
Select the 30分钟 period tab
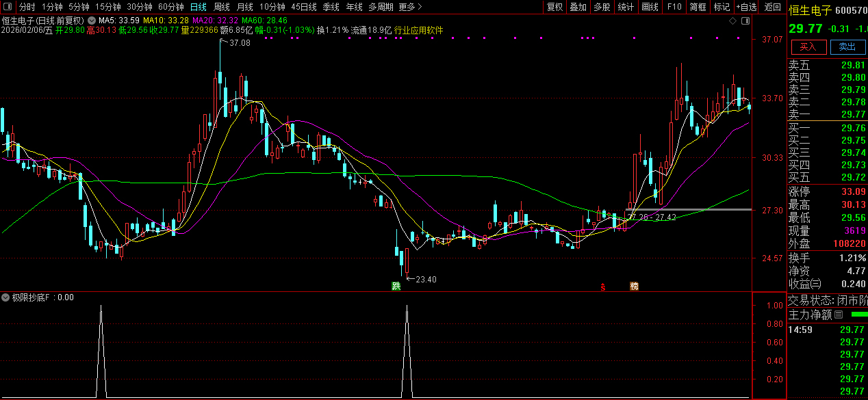tap(140, 7)
